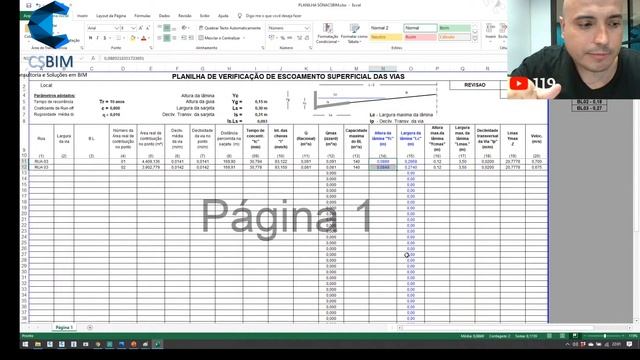Viewport: 640px width, 360px height.
Task: Decrease font size with the small A icon
Action: coord(148,28)
